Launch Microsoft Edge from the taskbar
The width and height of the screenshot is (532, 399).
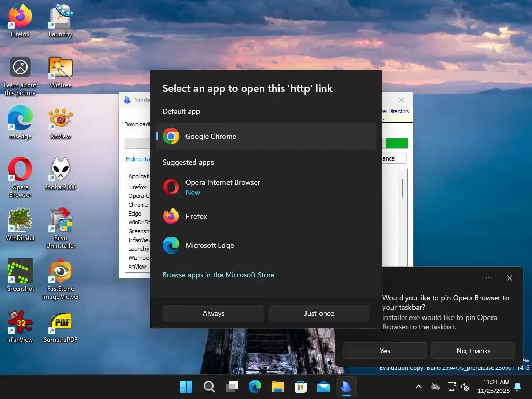(255, 387)
